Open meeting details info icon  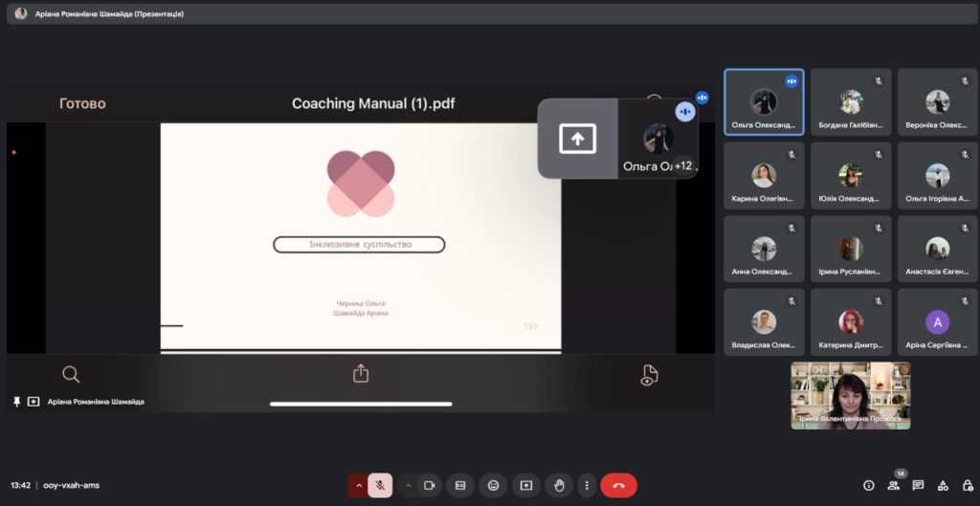click(x=869, y=485)
